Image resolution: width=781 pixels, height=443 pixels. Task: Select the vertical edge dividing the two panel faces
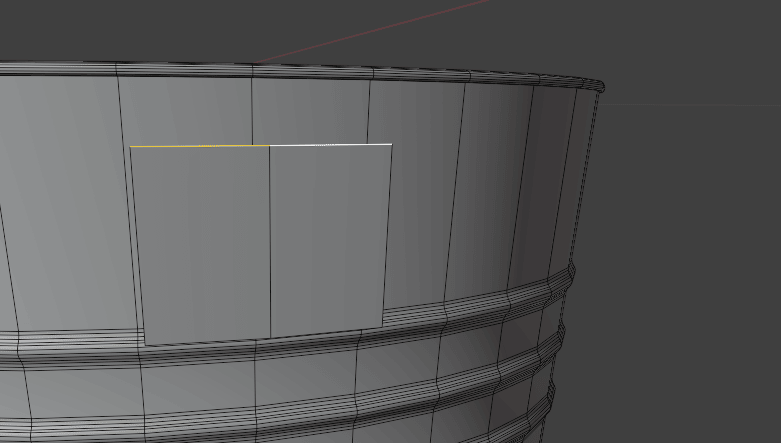tap(270, 240)
